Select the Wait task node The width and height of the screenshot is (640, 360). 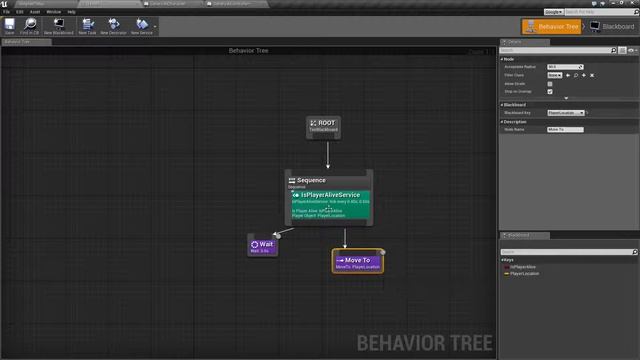(262, 246)
